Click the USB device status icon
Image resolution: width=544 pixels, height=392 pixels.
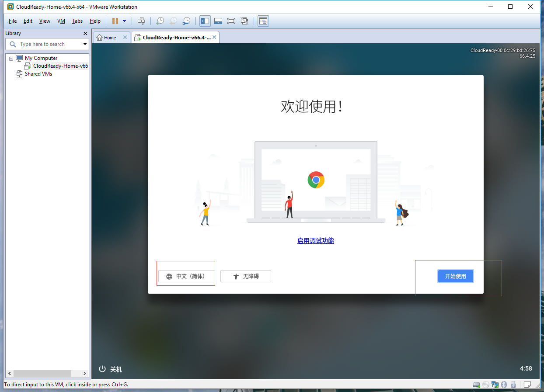point(514,385)
